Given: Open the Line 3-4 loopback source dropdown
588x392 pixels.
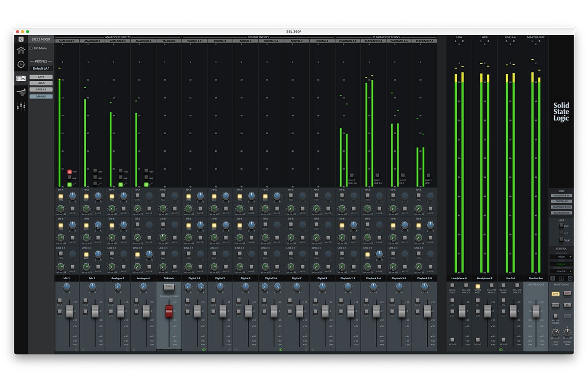Looking at the screenshot, I should point(561,271).
